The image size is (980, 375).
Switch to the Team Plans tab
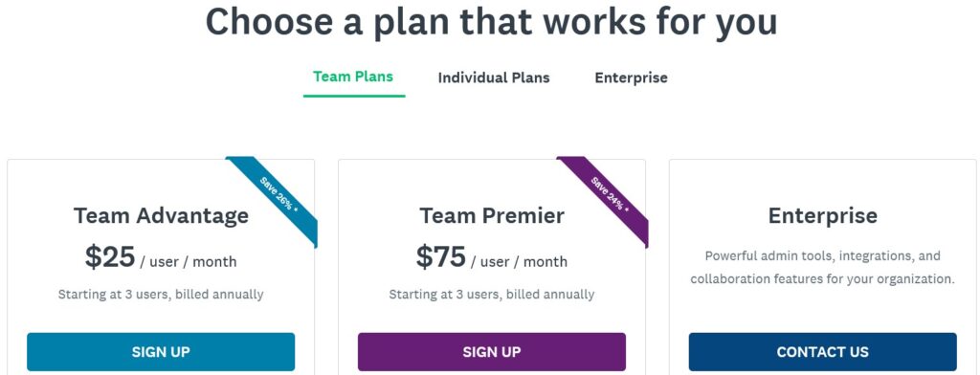(353, 77)
